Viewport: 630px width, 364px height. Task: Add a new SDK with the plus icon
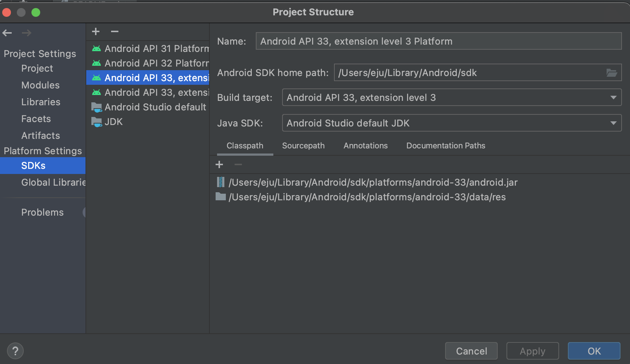pyautogui.click(x=96, y=31)
